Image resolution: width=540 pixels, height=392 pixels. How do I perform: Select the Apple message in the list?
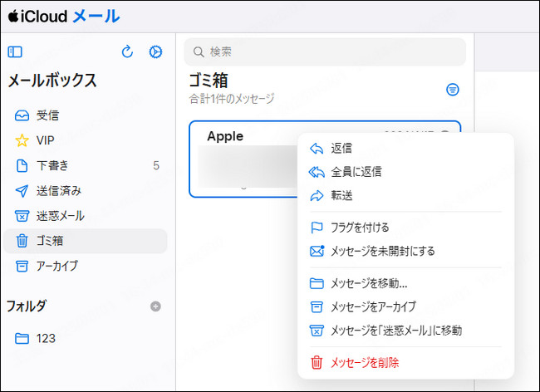coord(243,159)
